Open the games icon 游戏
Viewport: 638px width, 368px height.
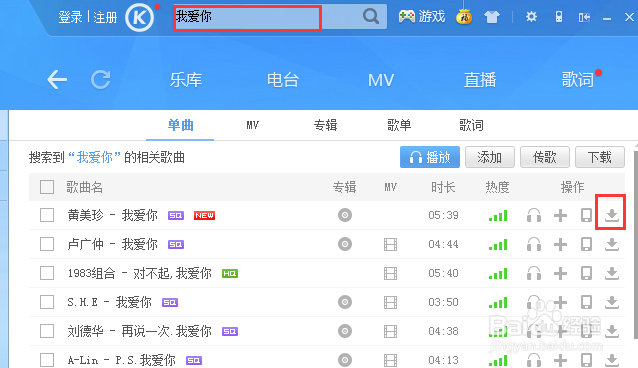pos(422,17)
